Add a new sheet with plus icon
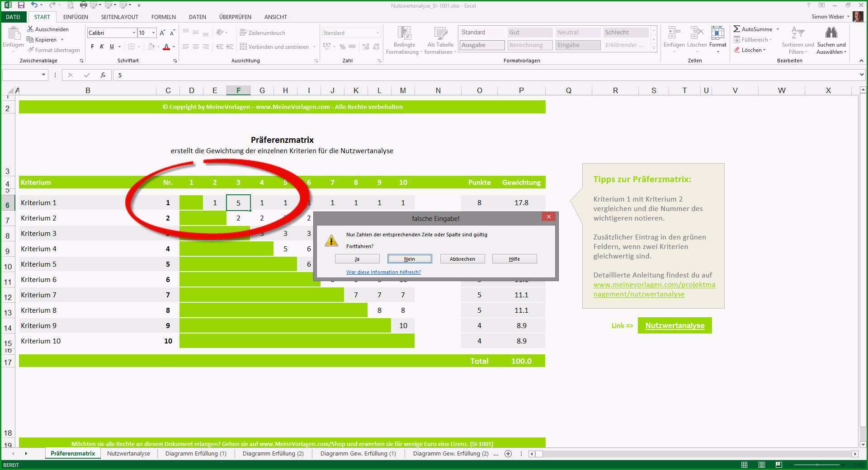 pyautogui.click(x=508, y=454)
